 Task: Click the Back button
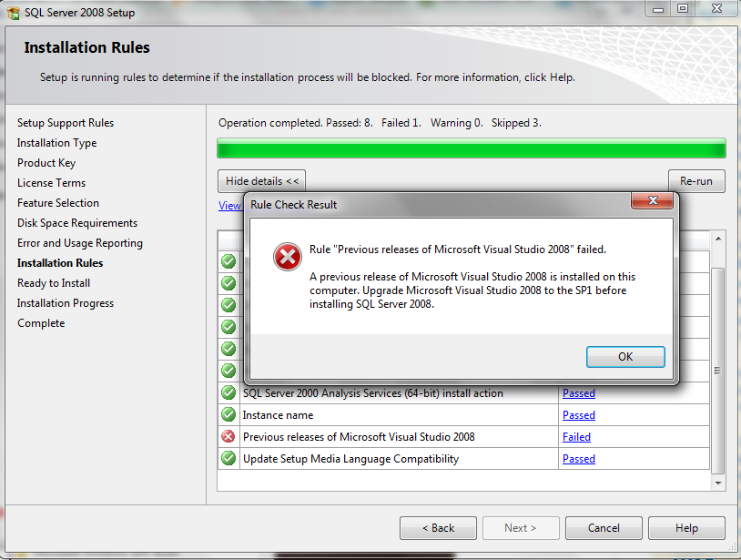point(438,528)
